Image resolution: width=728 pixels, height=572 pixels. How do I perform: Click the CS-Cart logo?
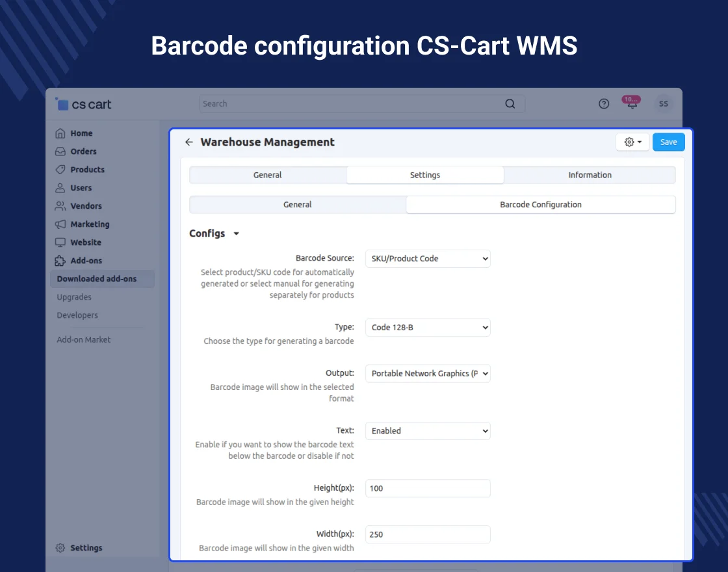(x=83, y=104)
